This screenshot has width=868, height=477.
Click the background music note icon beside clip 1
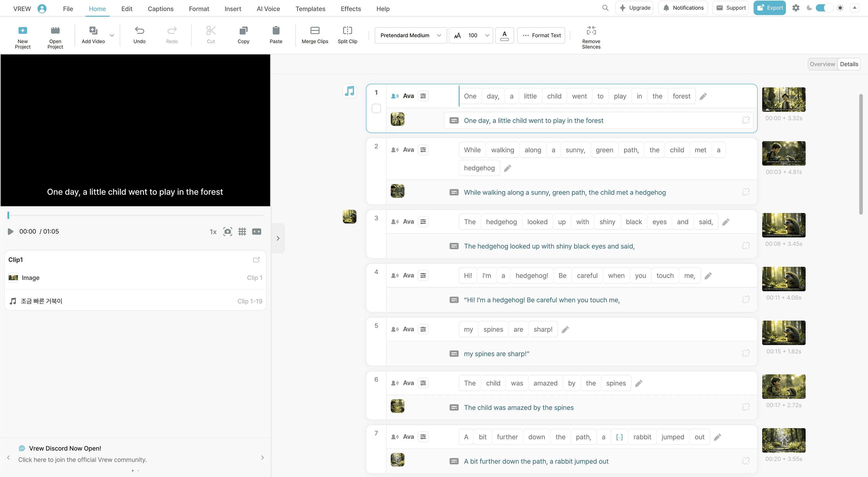[x=349, y=91]
